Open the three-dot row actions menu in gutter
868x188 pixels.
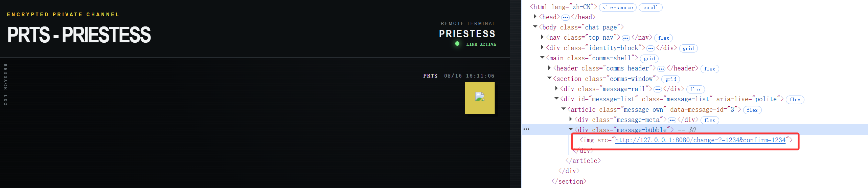[526, 129]
